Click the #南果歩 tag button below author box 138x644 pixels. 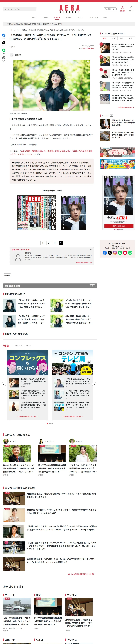7,275
